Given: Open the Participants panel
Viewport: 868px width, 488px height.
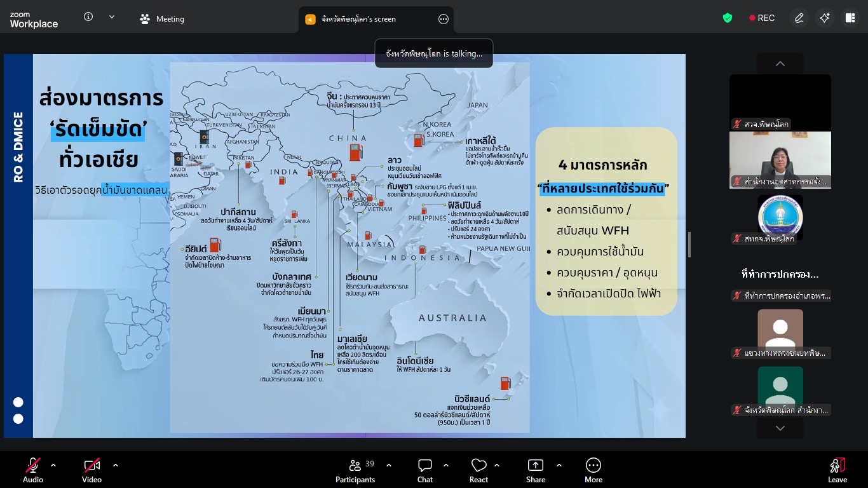Looking at the screenshot, I should coord(355,470).
